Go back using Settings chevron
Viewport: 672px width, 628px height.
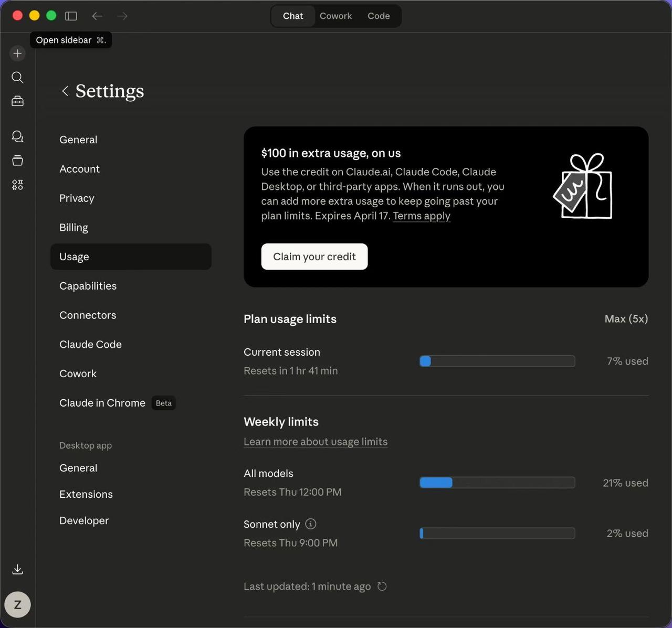point(65,91)
